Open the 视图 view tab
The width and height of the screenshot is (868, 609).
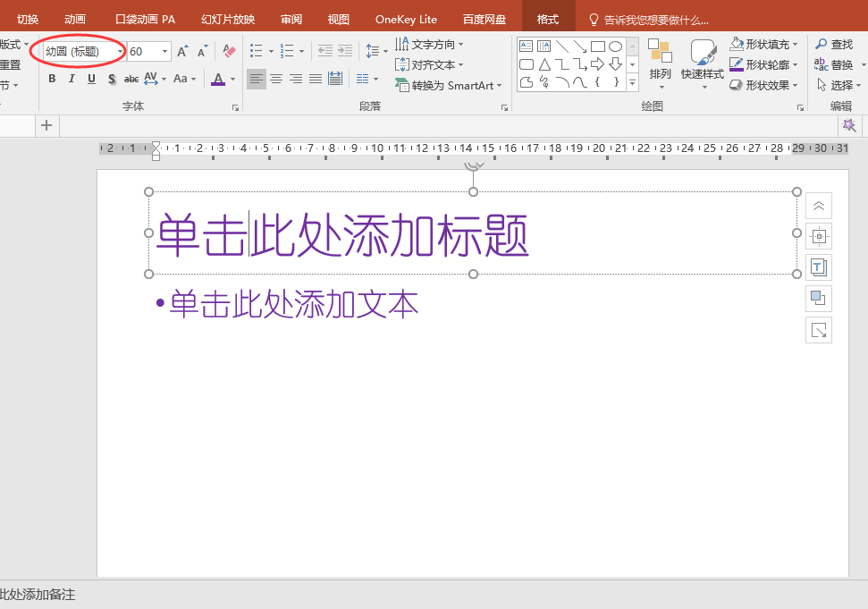click(338, 20)
